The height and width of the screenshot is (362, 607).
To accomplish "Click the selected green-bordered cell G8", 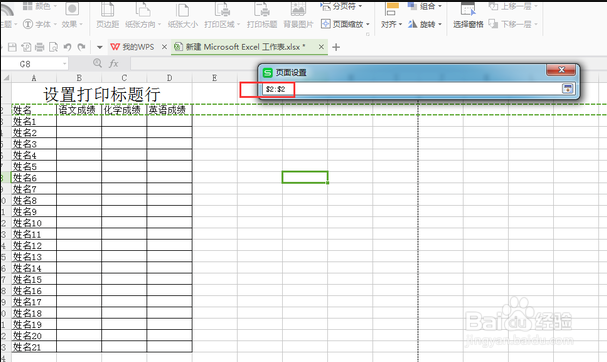I will 305,177.
